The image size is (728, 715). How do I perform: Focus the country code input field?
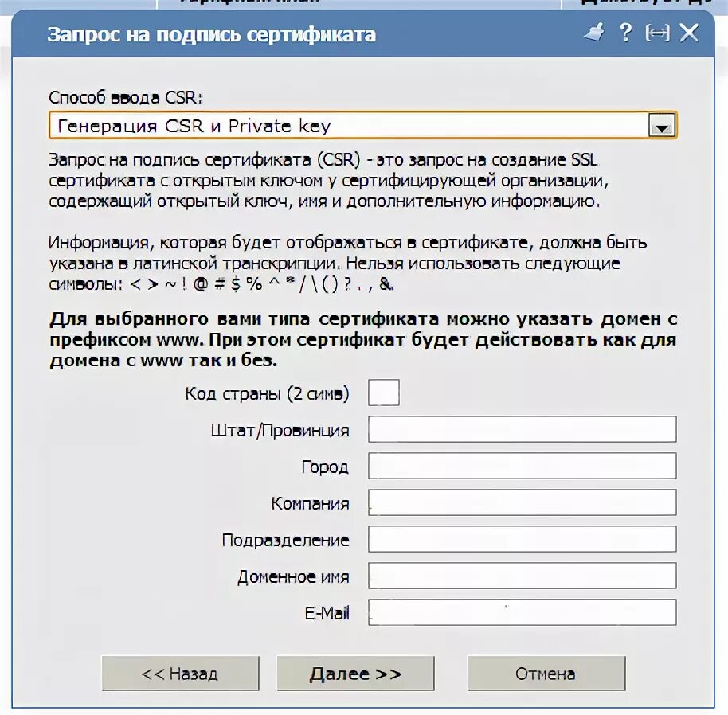[x=384, y=393]
